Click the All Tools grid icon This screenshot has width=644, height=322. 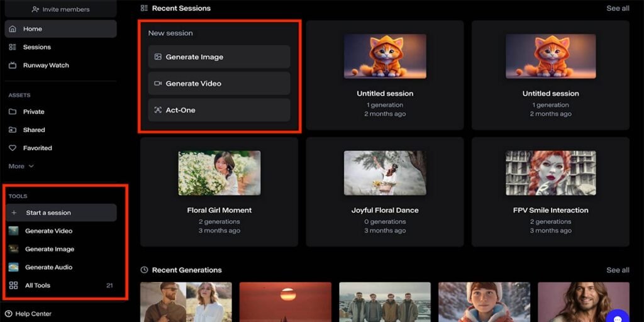(14, 286)
